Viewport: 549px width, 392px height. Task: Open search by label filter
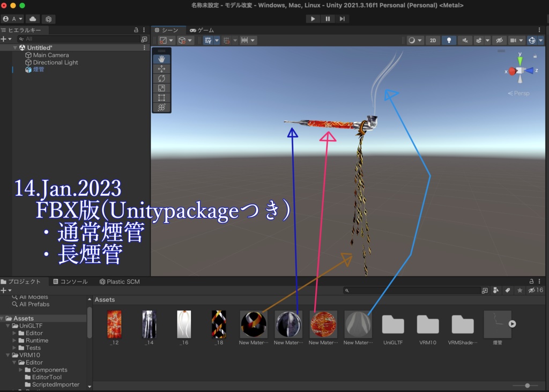(x=508, y=291)
